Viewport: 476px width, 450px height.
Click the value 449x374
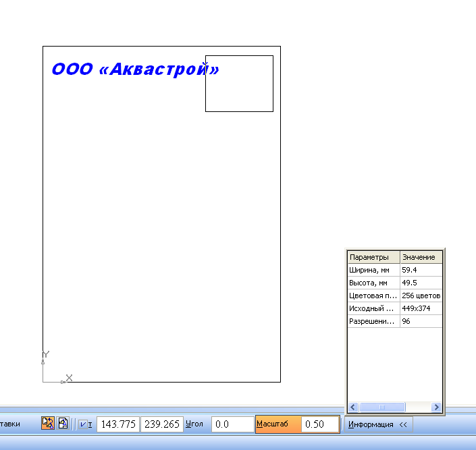click(416, 308)
